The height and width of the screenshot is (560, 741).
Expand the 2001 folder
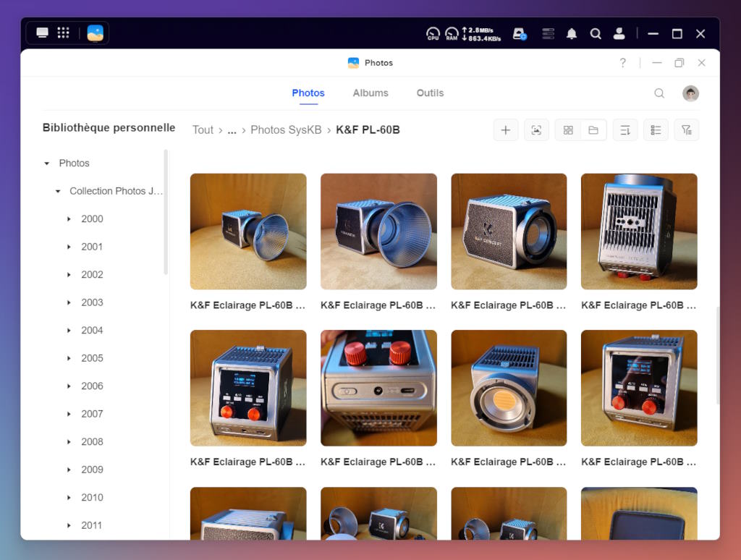69,247
